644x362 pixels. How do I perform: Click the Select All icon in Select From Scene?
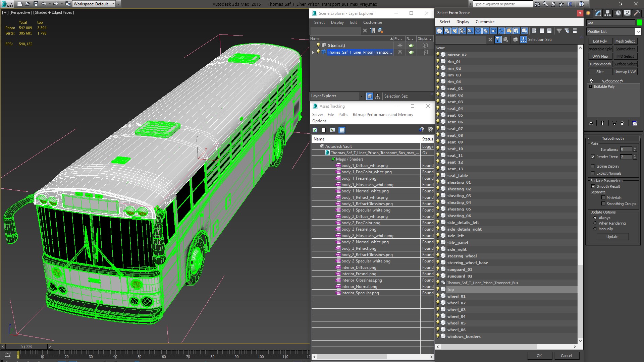(534, 31)
